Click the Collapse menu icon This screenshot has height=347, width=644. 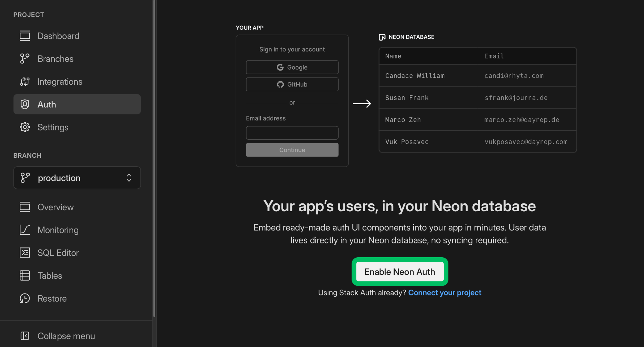tap(25, 336)
